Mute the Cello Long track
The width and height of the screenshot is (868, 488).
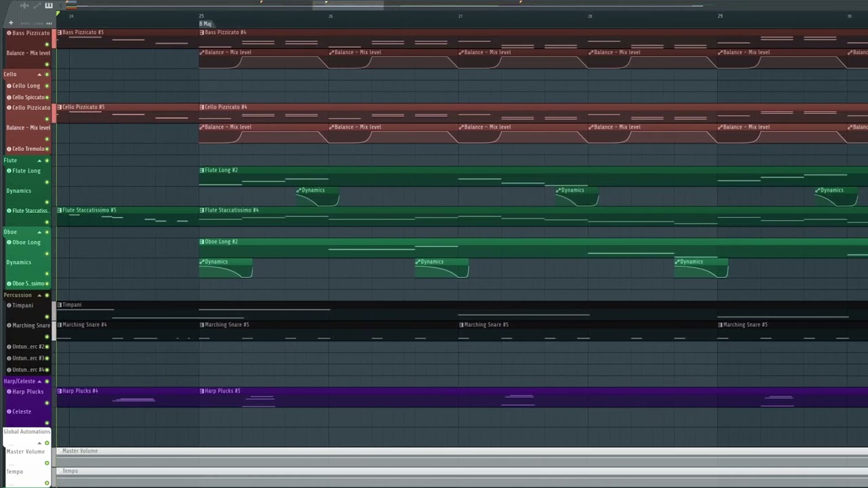(x=47, y=86)
